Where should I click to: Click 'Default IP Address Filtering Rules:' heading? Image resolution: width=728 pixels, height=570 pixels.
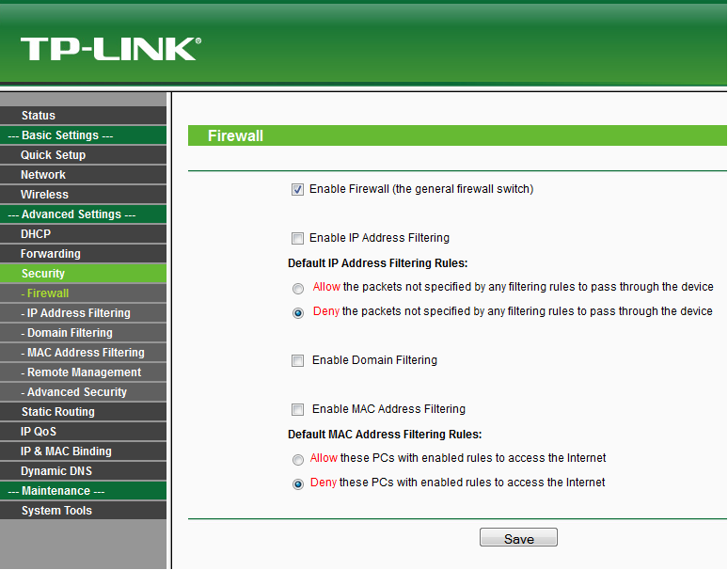click(x=377, y=263)
